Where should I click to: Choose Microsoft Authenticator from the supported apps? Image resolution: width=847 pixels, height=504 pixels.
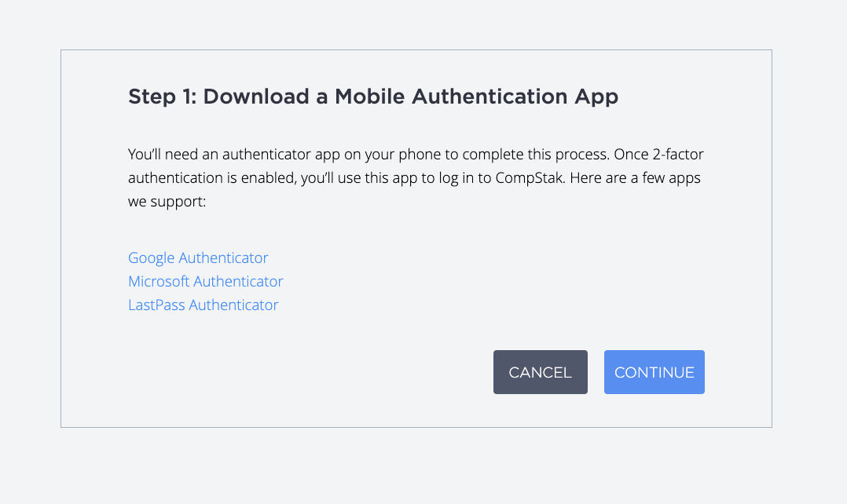205,281
